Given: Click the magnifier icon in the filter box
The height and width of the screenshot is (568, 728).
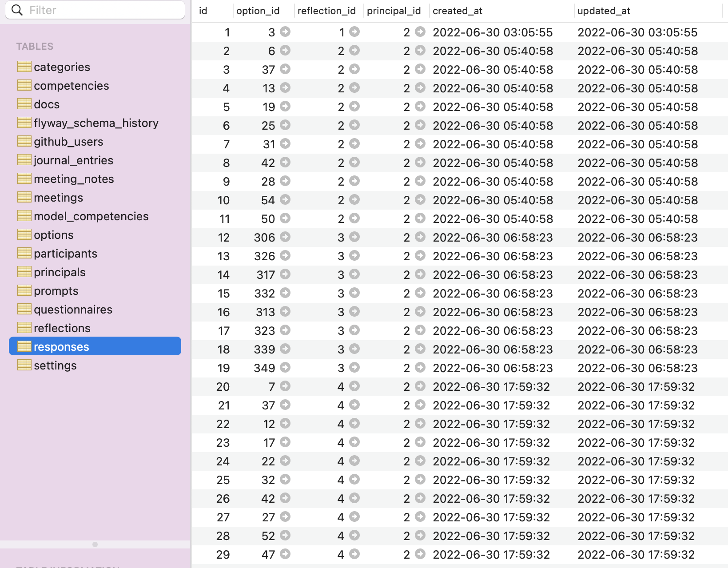Looking at the screenshot, I should (17, 10).
